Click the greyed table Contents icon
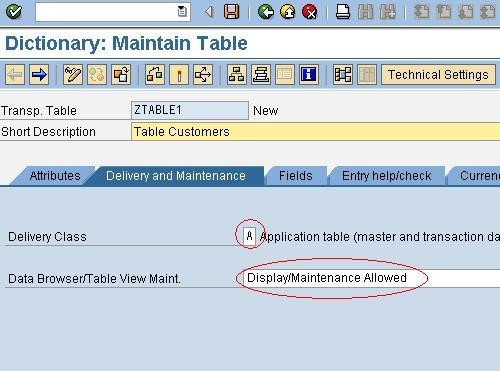 coord(285,74)
